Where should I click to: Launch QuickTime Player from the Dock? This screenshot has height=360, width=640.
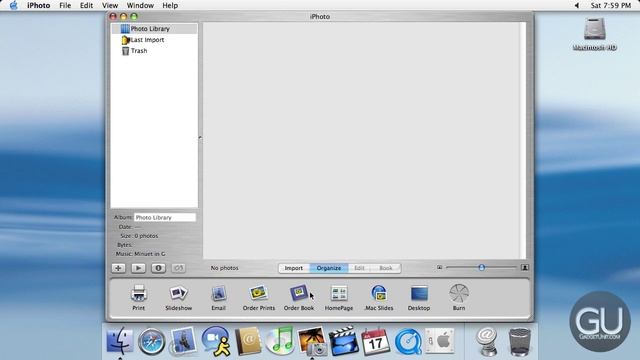(408, 341)
